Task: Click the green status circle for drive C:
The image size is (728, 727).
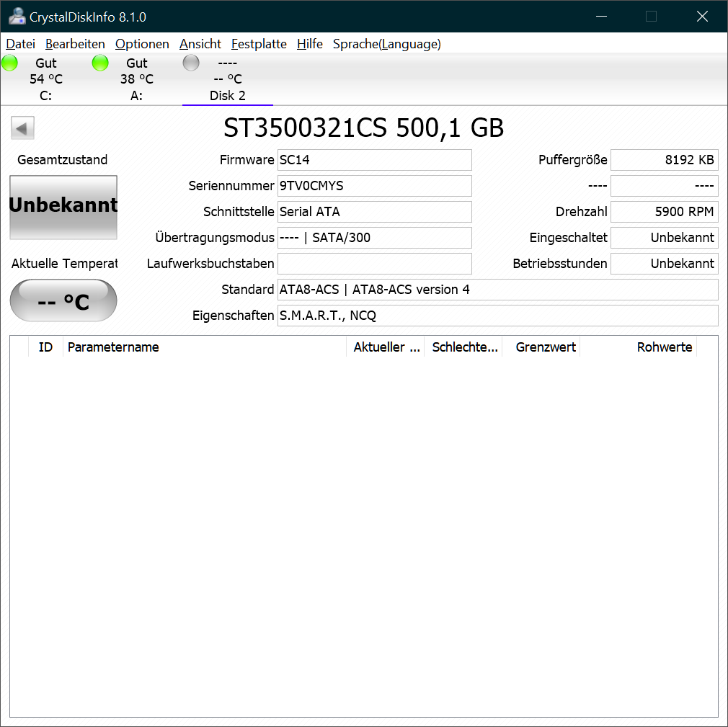Action: [10, 63]
